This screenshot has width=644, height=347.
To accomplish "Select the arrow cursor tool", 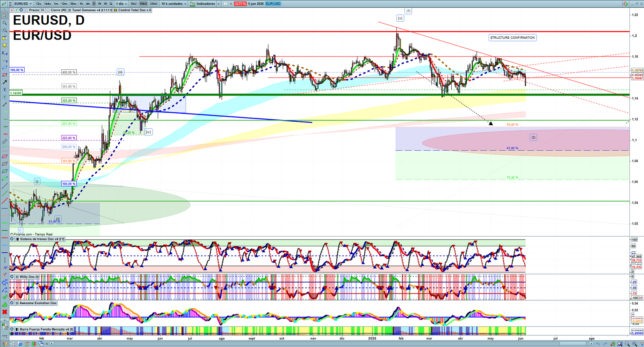I will click(4, 16).
